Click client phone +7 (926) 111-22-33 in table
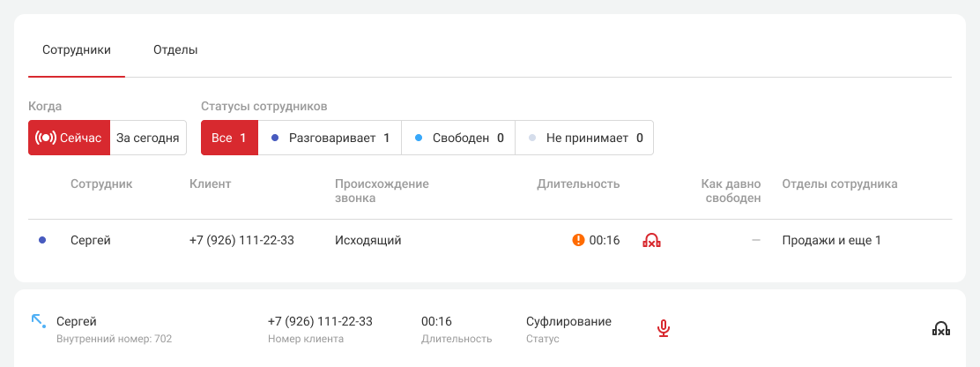 click(241, 240)
